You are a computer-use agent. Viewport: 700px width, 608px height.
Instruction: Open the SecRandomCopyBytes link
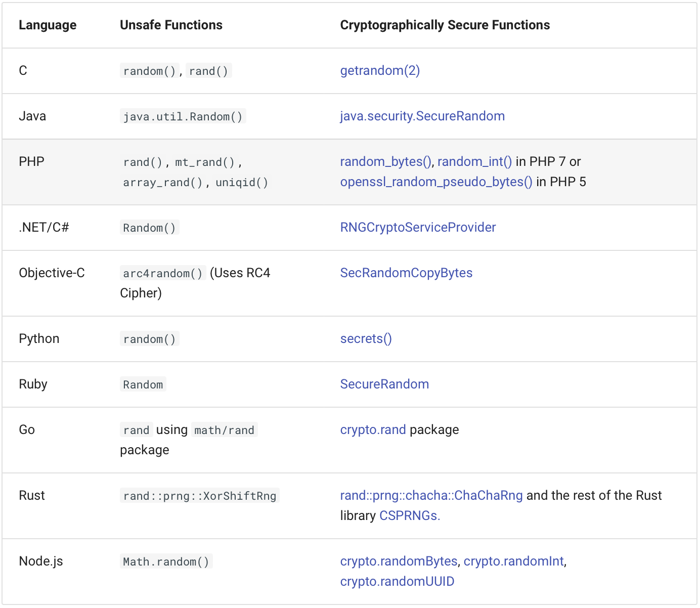pyautogui.click(x=406, y=273)
